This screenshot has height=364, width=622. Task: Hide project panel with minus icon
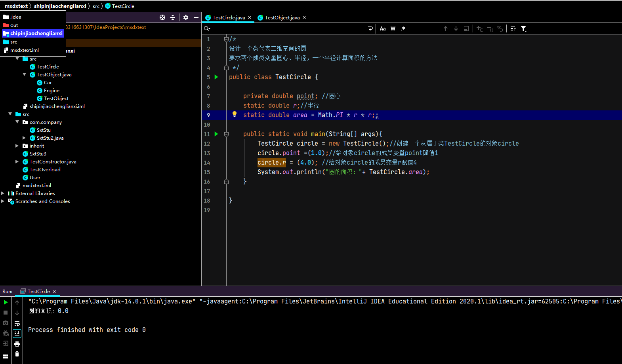coord(196,17)
